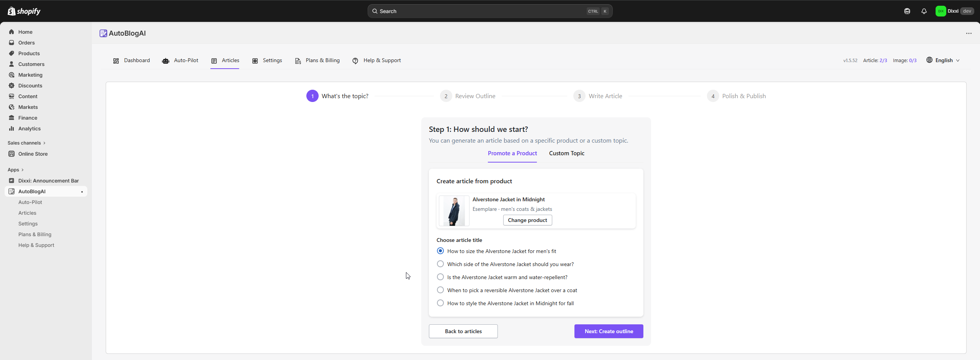The image size is (980, 360).
Task: Open the Dixxi dev account menu
Action: 954,11
